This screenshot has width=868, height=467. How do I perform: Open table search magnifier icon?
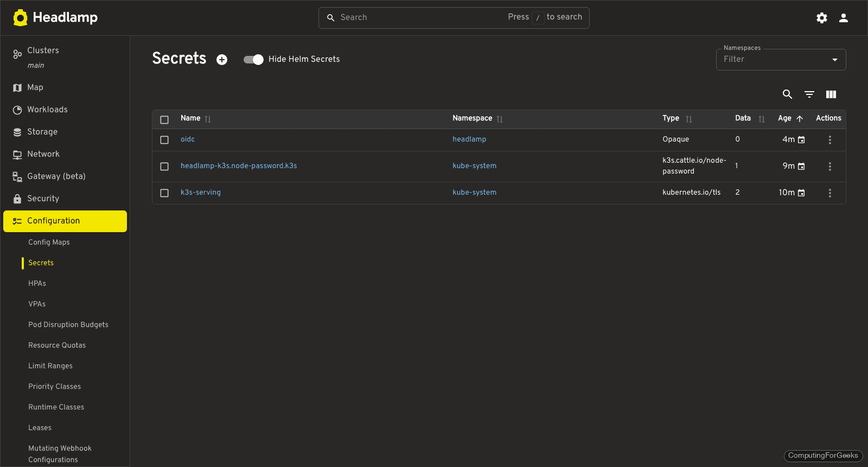pos(788,94)
